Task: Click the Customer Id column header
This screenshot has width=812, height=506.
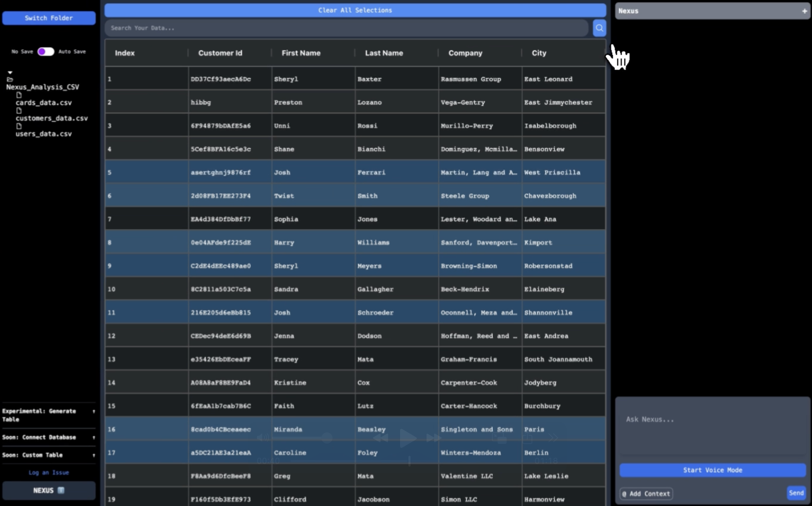Action: coord(220,53)
